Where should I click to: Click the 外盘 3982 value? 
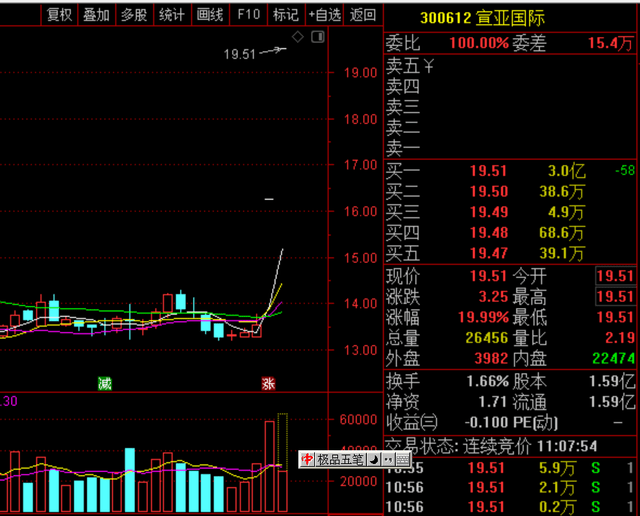click(x=491, y=359)
